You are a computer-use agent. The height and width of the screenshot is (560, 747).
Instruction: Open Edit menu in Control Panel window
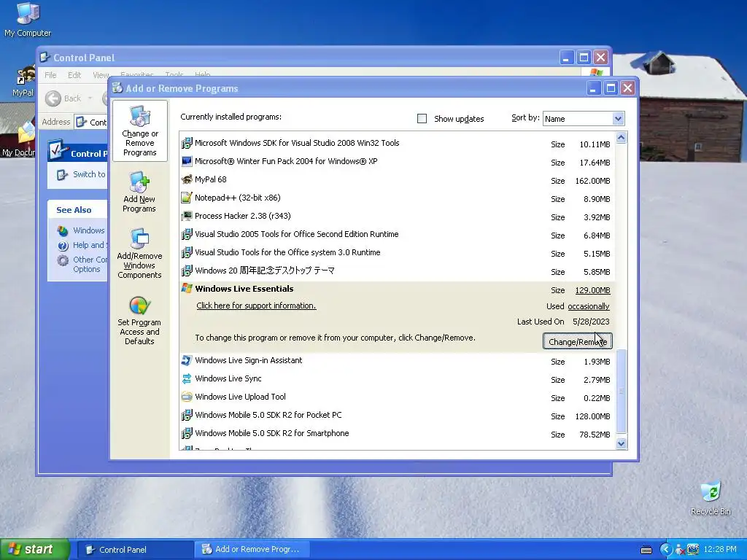point(74,75)
